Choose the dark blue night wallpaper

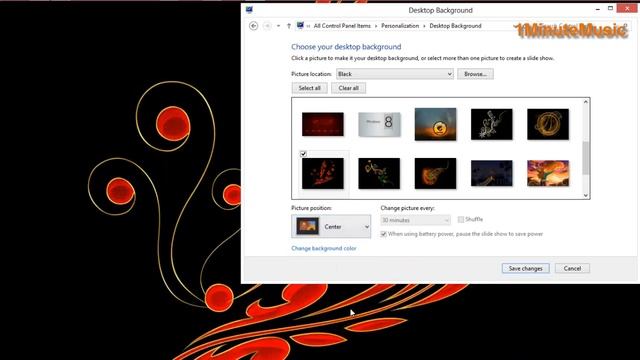pos(491,173)
